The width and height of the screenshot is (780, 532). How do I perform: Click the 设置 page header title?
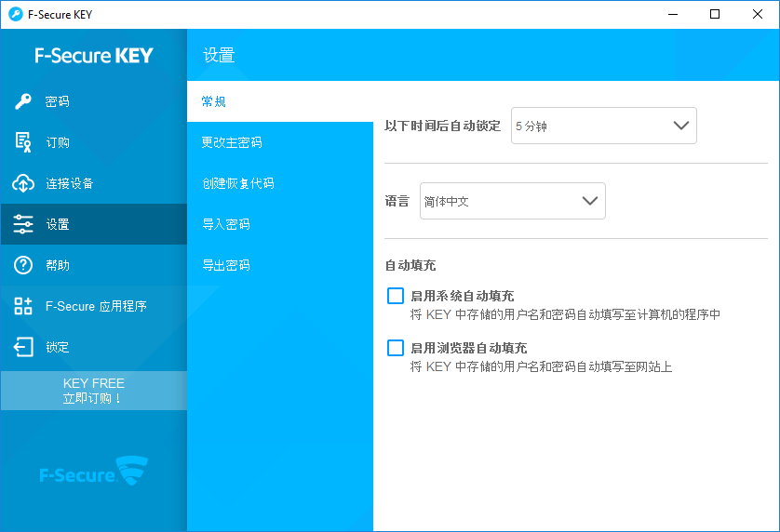point(219,55)
